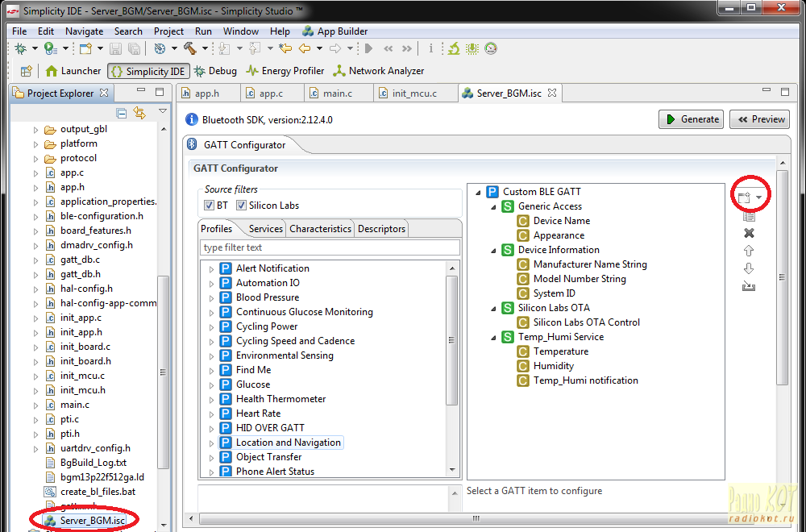Delete the selected GATT item with the X icon

point(749,234)
